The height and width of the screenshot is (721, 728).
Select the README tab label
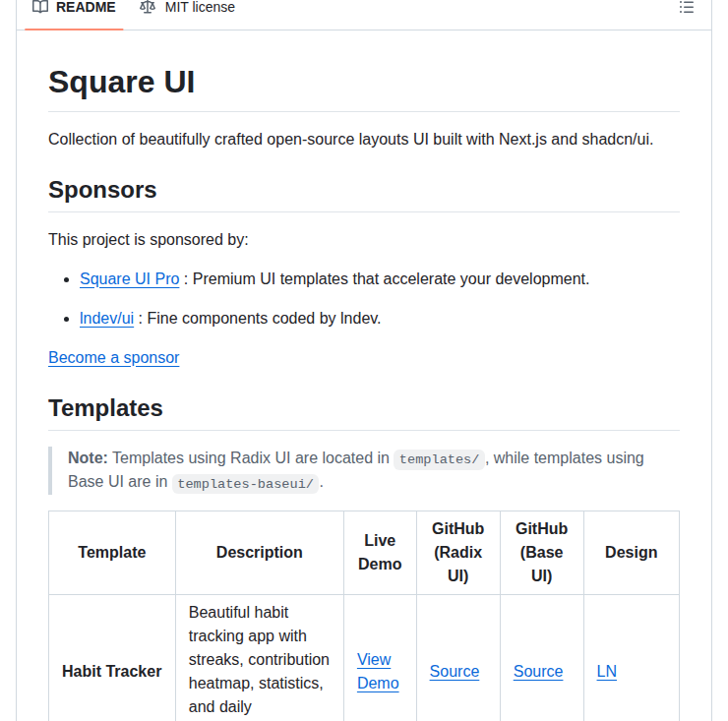coord(86,7)
